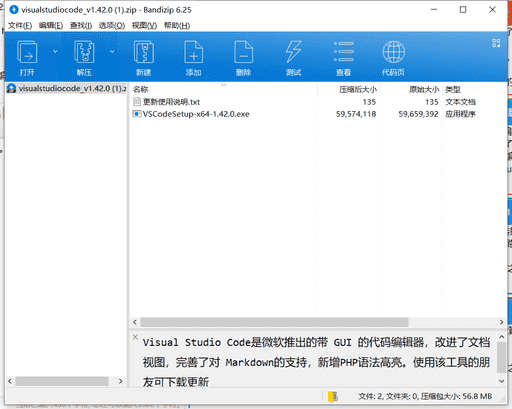This screenshot has width=512, height=409.
Task: Click the archive comment text about Visual Studio Code
Action: pyautogui.click(x=316, y=362)
